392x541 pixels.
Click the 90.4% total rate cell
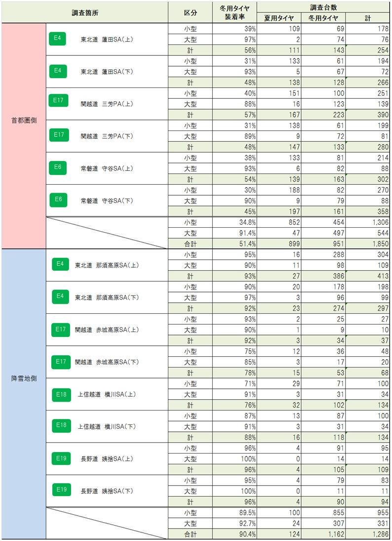coord(235,534)
